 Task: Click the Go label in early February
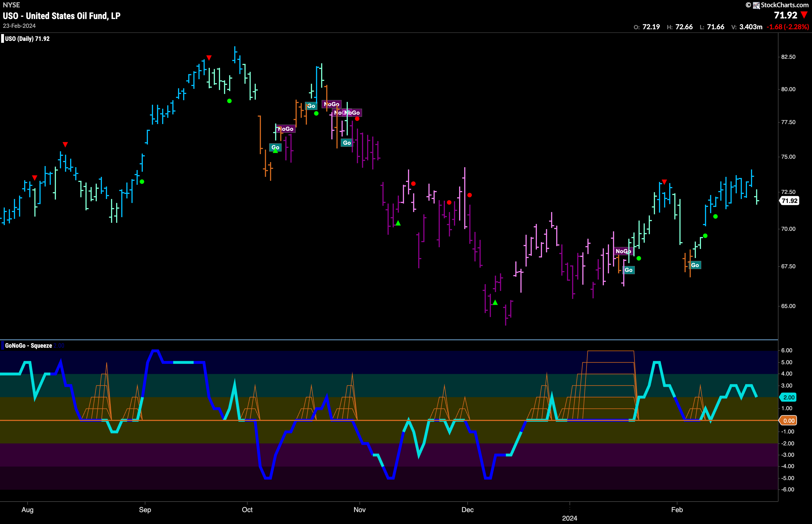(695, 265)
